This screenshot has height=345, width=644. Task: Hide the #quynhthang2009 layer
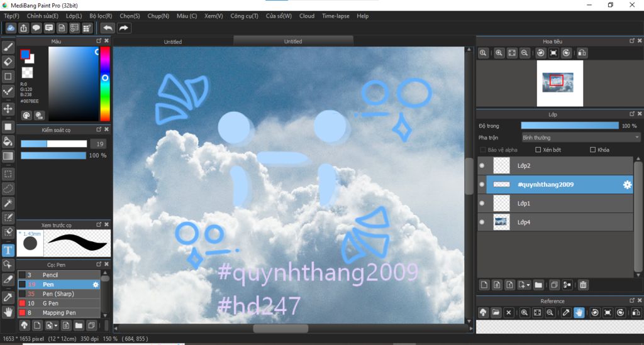click(482, 185)
